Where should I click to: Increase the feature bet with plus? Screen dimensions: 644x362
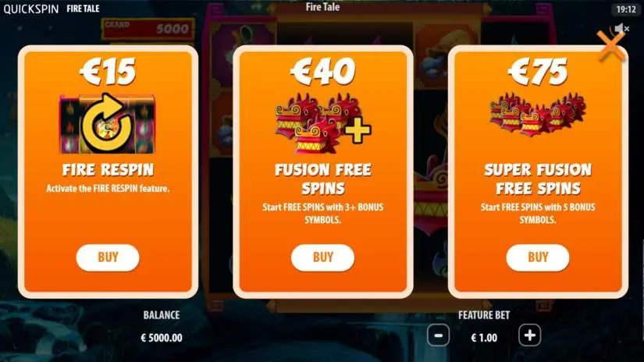tap(530, 335)
